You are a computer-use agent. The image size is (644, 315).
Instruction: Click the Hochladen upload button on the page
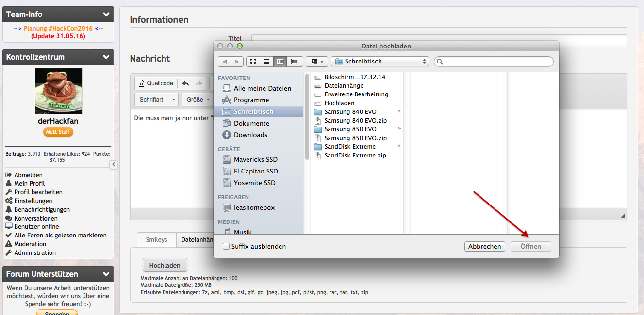[165, 265]
